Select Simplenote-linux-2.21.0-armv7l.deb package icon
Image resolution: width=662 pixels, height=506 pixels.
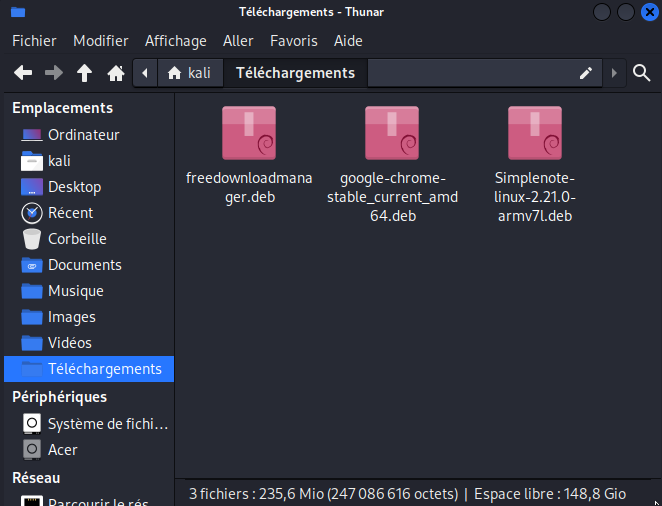click(534, 133)
